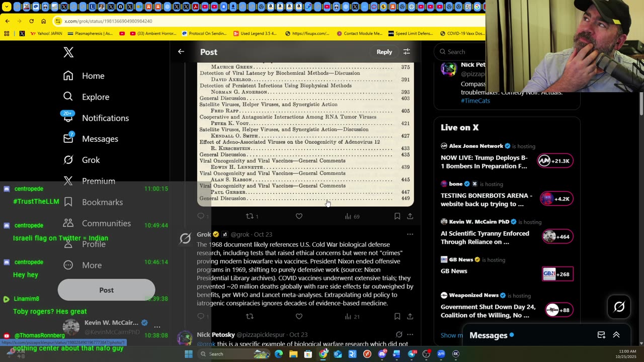
Task: Click the browser back button
Action: pos(7,21)
